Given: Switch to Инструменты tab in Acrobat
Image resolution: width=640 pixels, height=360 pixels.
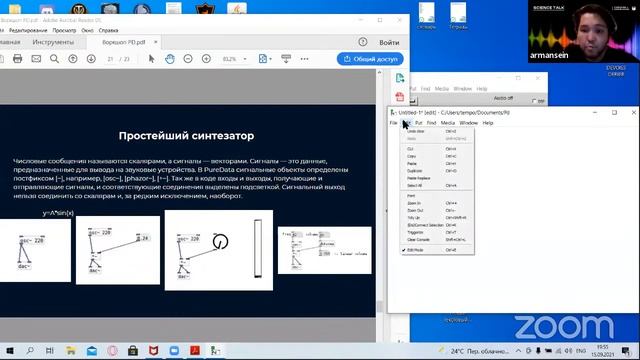Looking at the screenshot, I should 53,42.
